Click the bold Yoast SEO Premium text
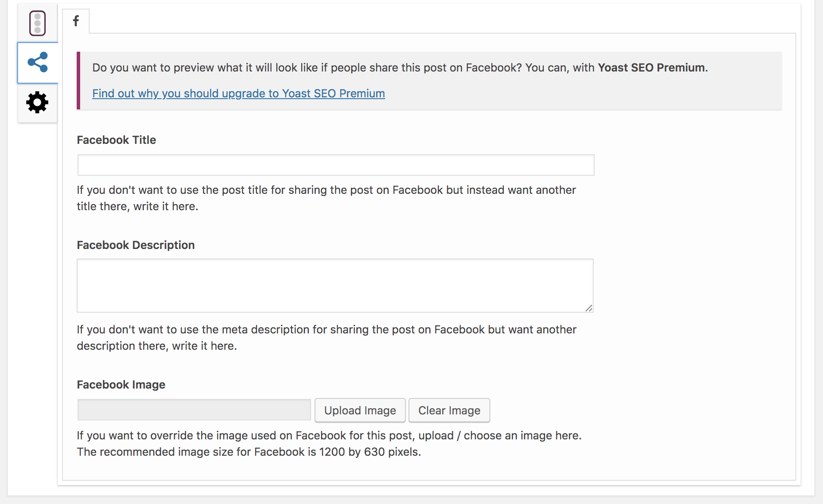The image size is (823, 504). [x=652, y=68]
